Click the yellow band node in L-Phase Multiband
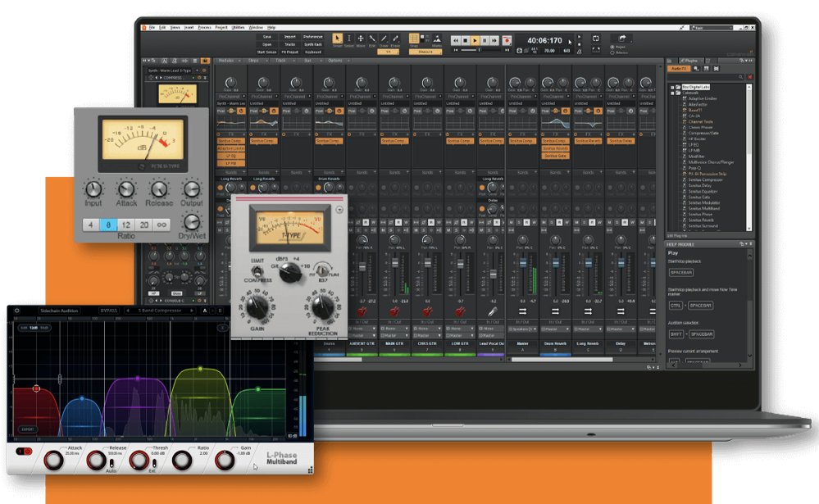The height and width of the screenshot is (504, 819). click(x=200, y=370)
